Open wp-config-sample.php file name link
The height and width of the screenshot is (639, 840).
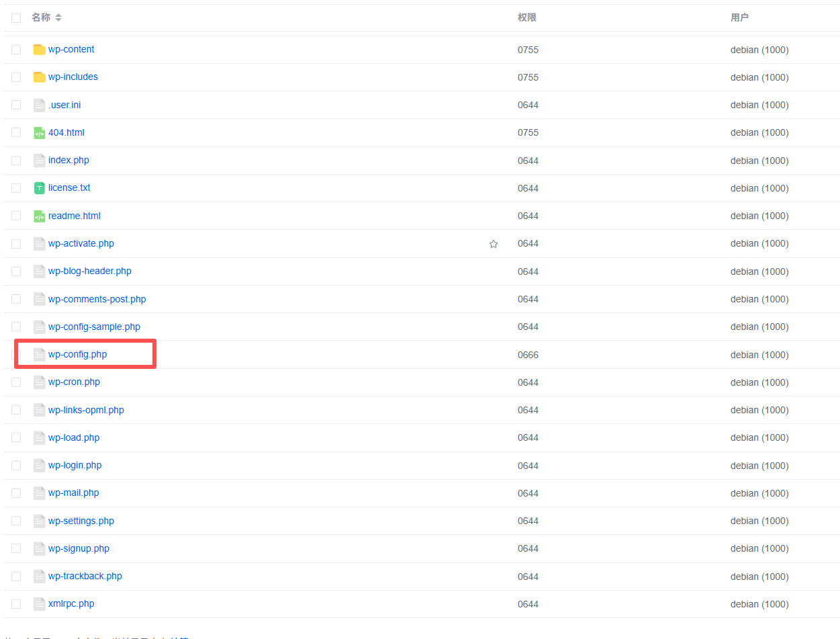[94, 327]
